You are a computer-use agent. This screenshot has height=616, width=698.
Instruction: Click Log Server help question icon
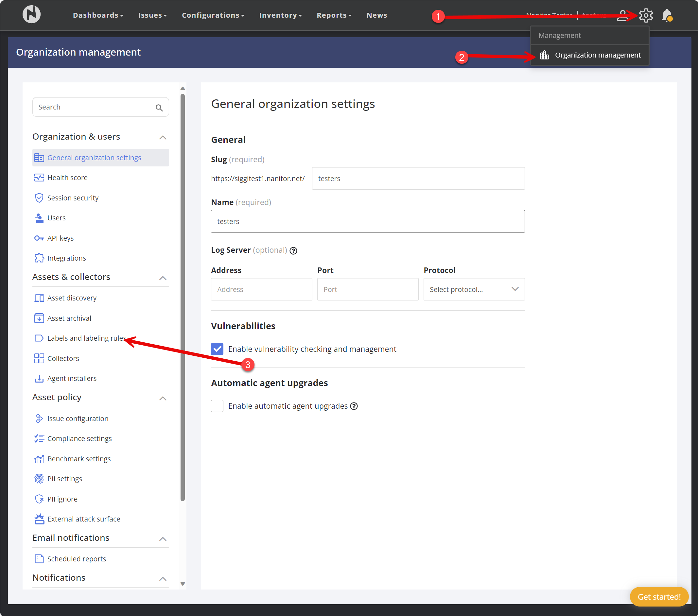[293, 251]
